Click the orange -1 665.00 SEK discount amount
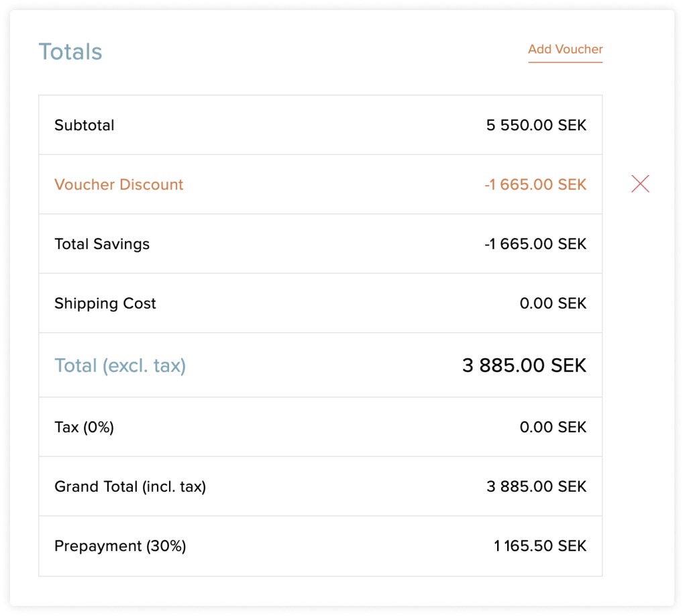 tap(535, 185)
